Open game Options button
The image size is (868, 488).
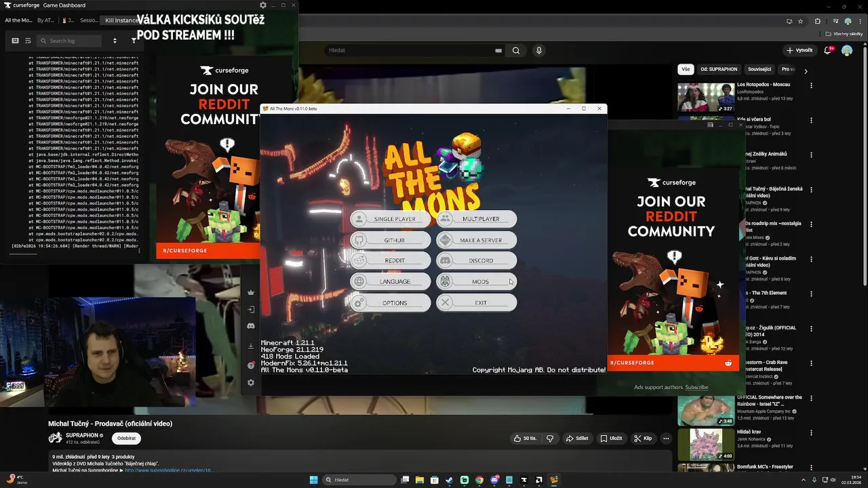tap(391, 302)
